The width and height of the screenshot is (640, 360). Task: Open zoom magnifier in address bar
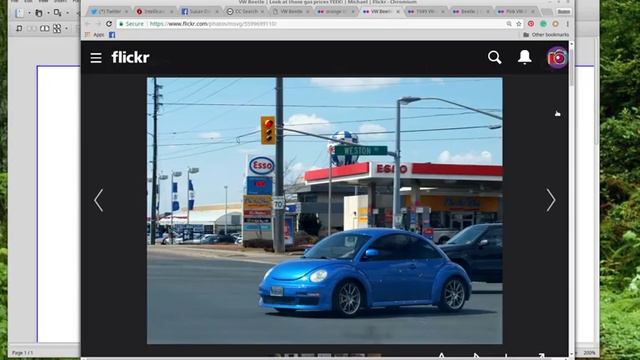pyautogui.click(x=509, y=24)
